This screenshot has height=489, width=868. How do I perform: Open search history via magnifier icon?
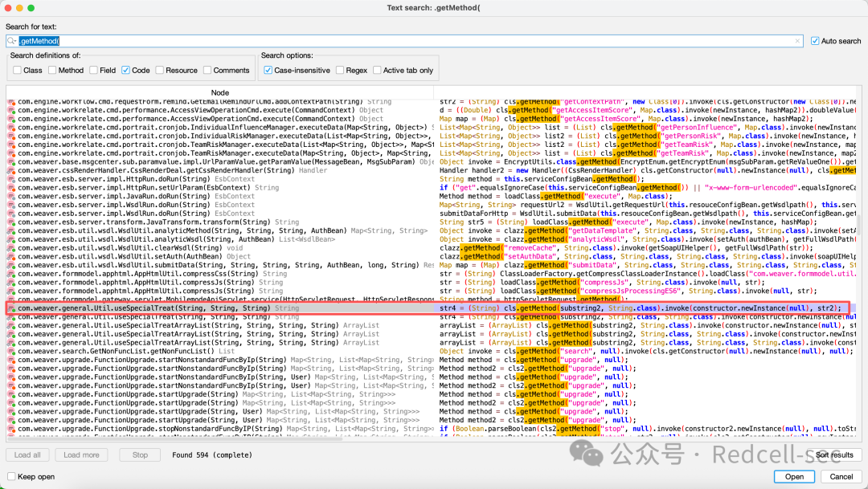[x=11, y=41]
